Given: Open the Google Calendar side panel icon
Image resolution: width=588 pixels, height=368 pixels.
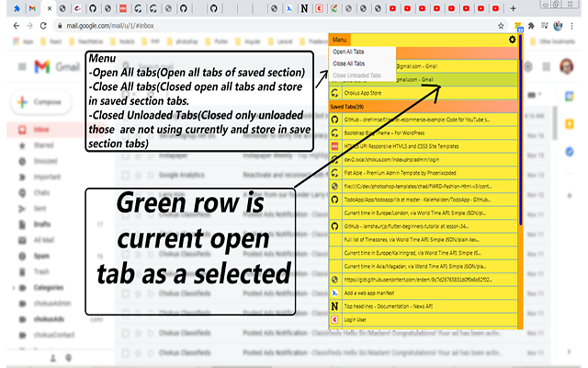Looking at the screenshot, I should tap(570, 96).
